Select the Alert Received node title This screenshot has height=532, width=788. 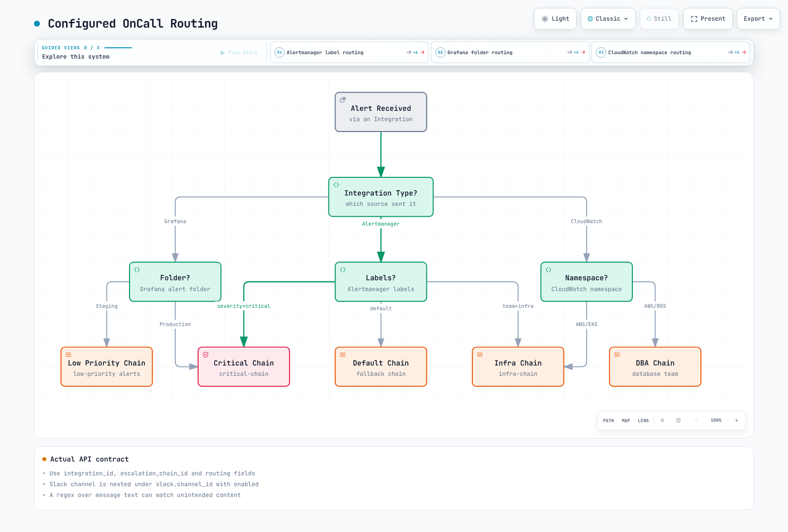click(x=381, y=108)
